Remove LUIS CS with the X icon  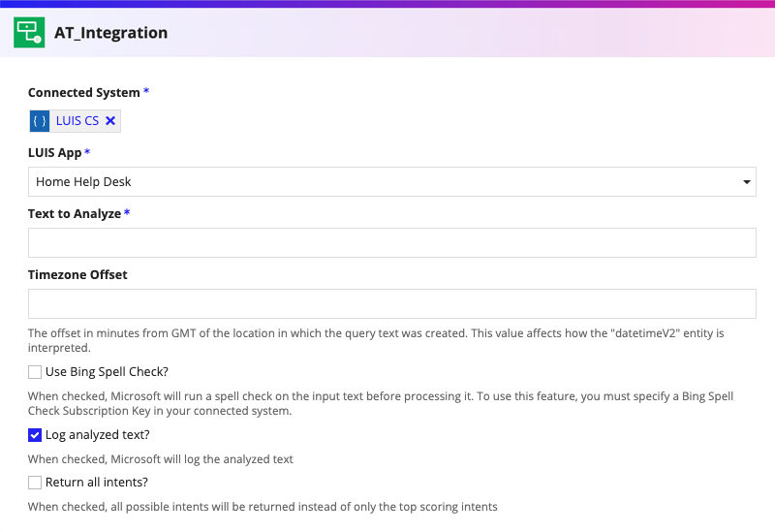pos(110,120)
